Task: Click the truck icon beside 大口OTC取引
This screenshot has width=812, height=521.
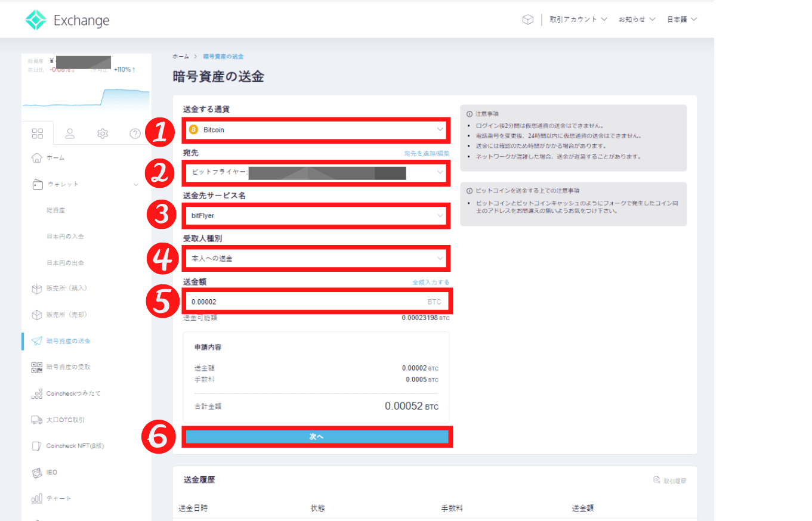Action: tap(37, 420)
